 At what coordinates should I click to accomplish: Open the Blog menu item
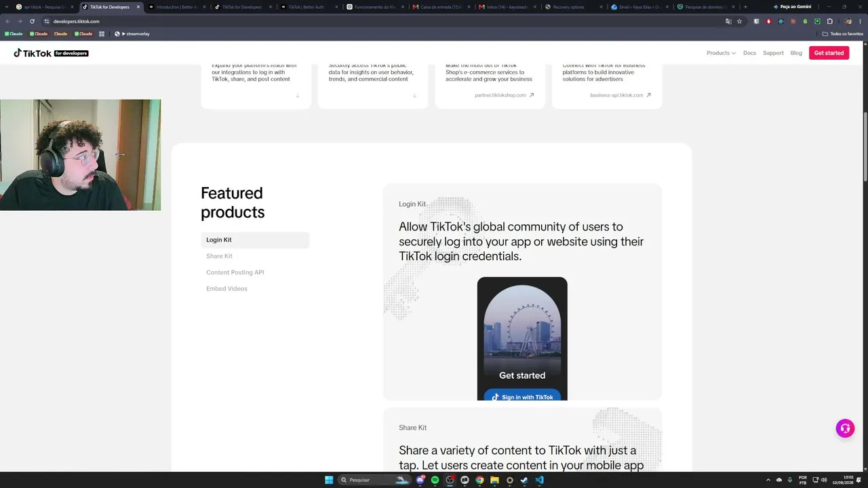pyautogui.click(x=796, y=53)
